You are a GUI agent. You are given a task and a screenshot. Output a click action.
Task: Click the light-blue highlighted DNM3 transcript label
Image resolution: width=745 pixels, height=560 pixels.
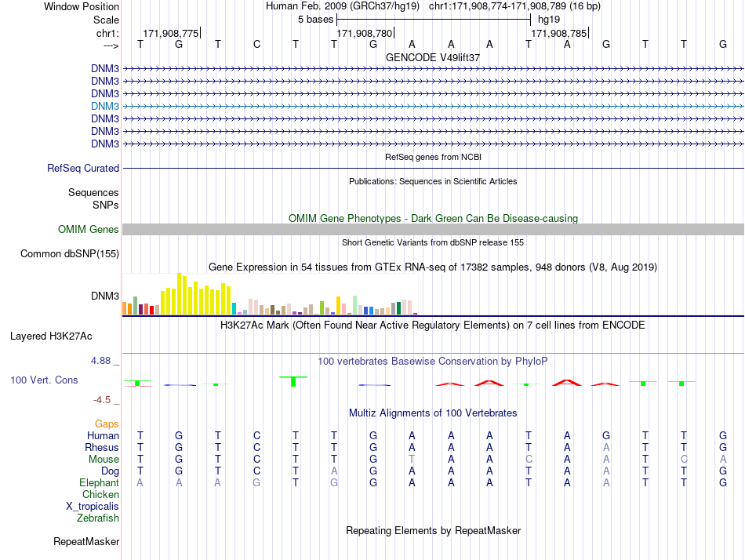[105, 106]
